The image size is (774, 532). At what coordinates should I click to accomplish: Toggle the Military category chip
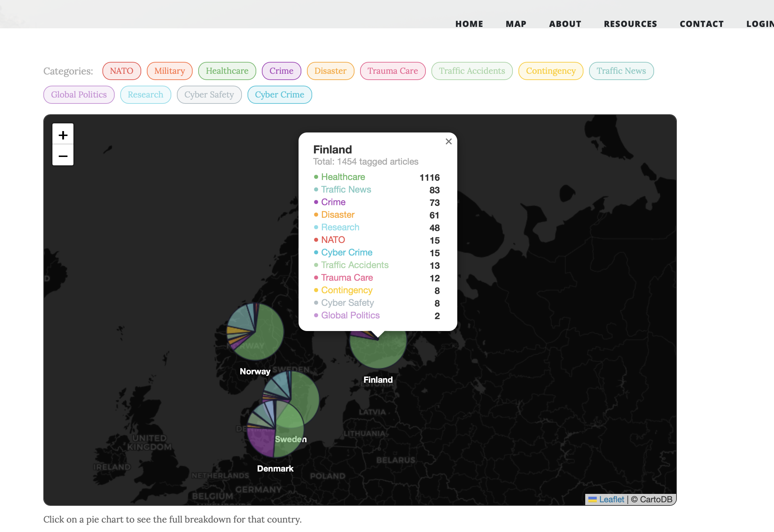[170, 71]
